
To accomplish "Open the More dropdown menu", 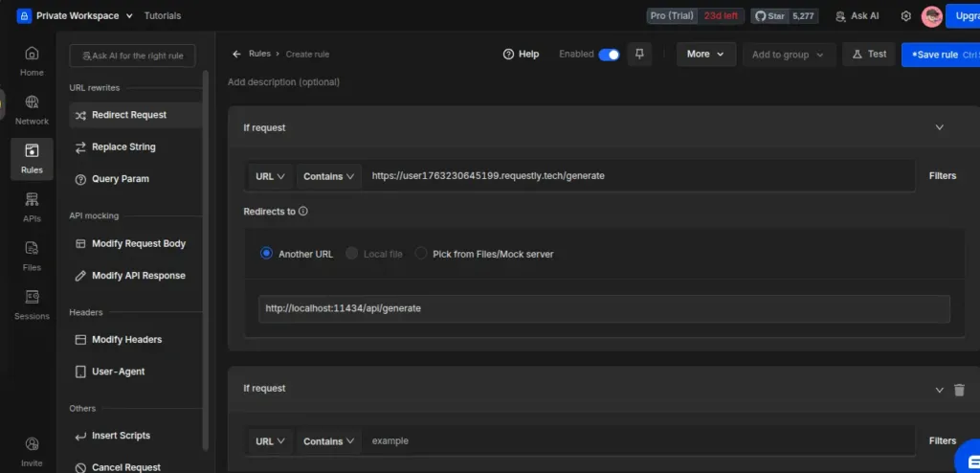I will 706,55.
